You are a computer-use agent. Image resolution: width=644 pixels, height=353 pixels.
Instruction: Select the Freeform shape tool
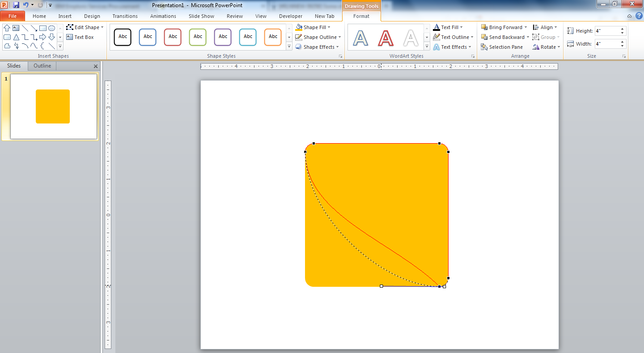[7, 46]
